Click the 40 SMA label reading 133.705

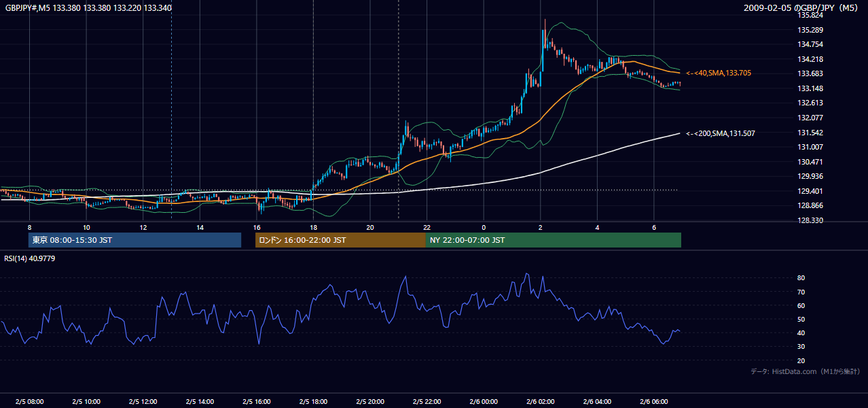coord(719,73)
